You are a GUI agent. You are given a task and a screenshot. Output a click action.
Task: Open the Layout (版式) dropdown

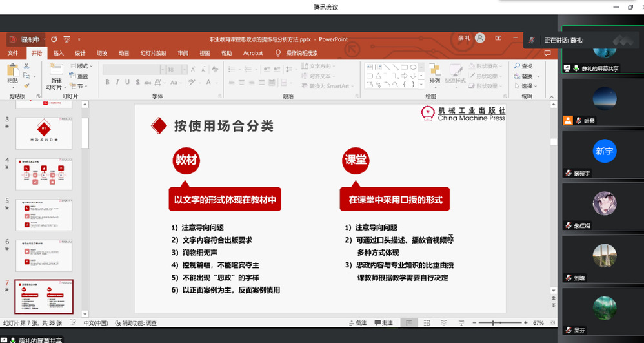click(x=84, y=66)
